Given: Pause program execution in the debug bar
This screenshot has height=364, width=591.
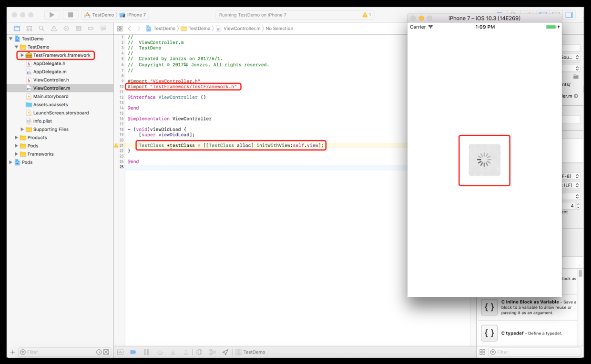Looking at the screenshot, I should pos(147,352).
